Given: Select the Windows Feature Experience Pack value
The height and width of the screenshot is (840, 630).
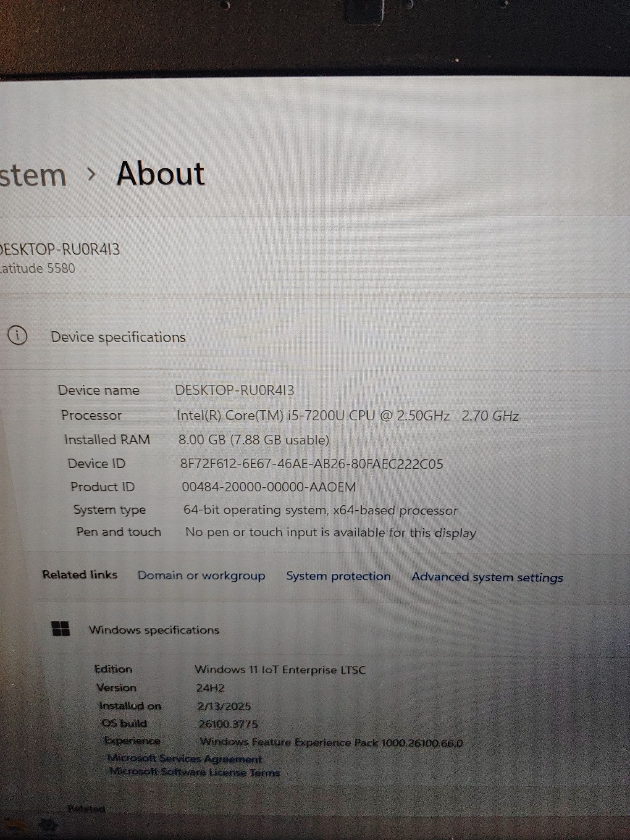Looking at the screenshot, I should point(331,742).
